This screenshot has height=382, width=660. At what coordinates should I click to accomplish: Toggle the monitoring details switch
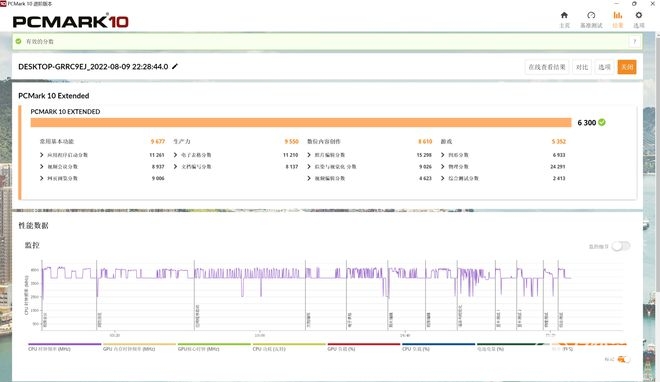click(621, 246)
